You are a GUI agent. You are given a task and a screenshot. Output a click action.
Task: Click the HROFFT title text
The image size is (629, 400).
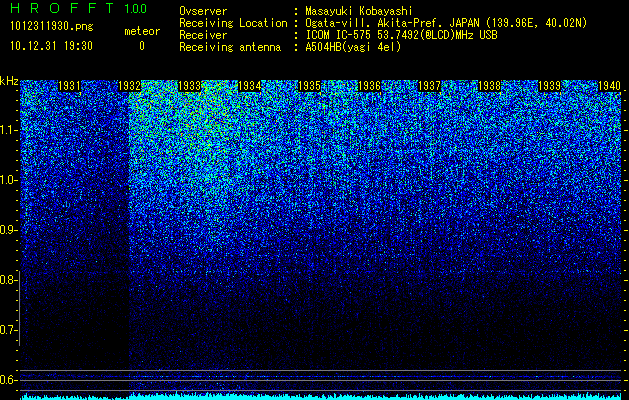[x=62, y=8]
